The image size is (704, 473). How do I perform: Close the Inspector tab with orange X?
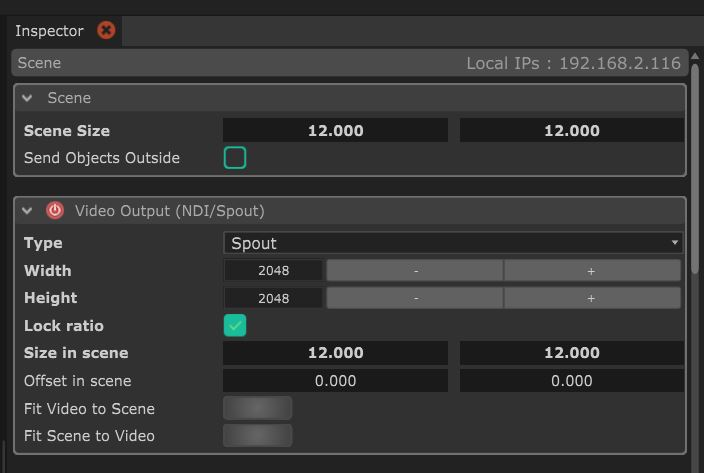coord(106,31)
